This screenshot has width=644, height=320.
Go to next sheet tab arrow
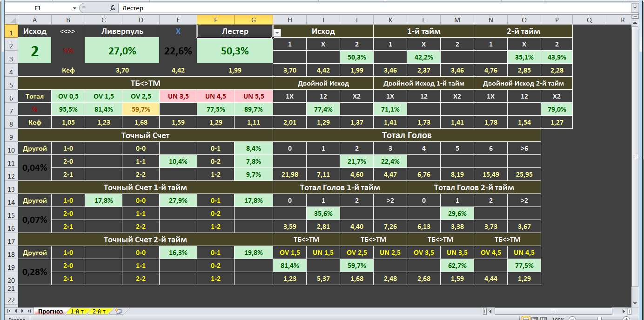click(22, 311)
